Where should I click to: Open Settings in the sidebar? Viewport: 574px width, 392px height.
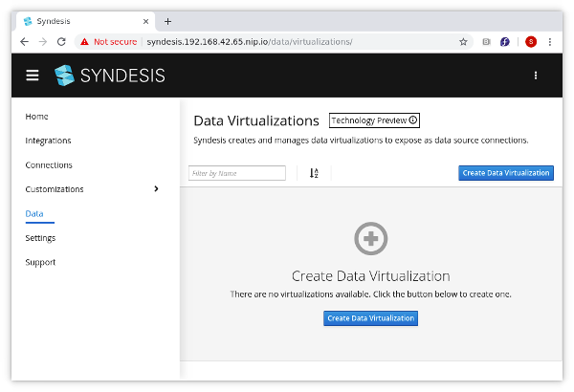pos(40,238)
